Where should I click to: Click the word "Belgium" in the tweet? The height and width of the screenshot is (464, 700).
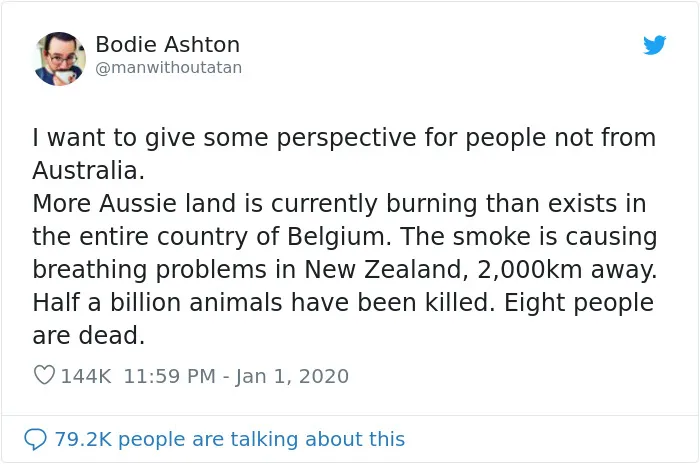[x=335, y=237]
